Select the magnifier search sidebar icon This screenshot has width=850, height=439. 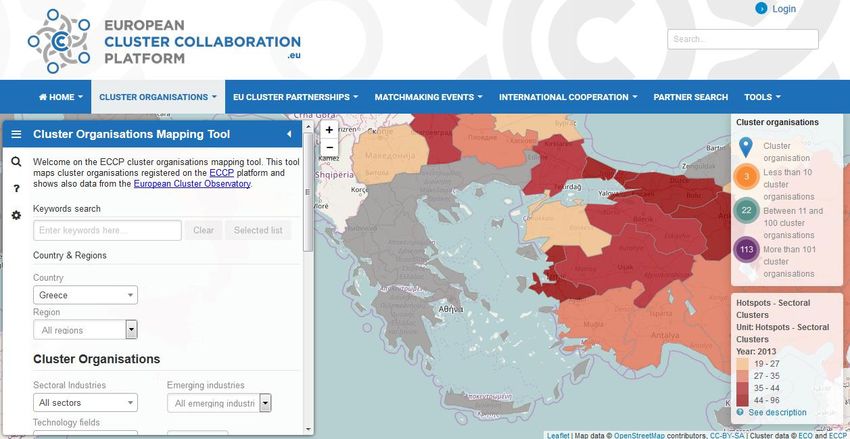point(16,162)
